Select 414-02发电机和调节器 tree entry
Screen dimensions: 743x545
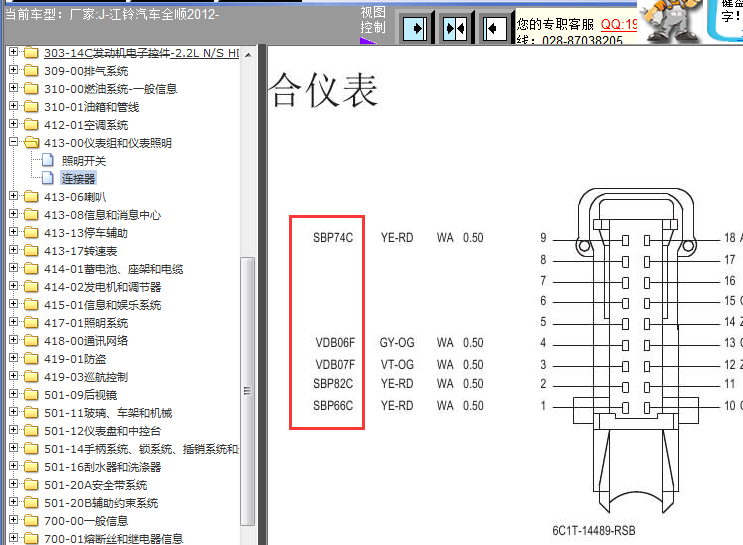point(103,287)
